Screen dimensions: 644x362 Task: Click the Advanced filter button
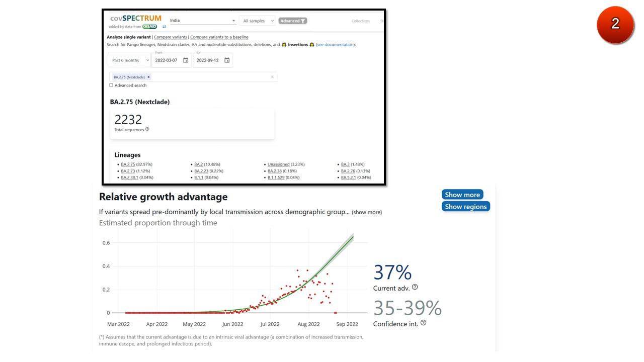coord(293,21)
